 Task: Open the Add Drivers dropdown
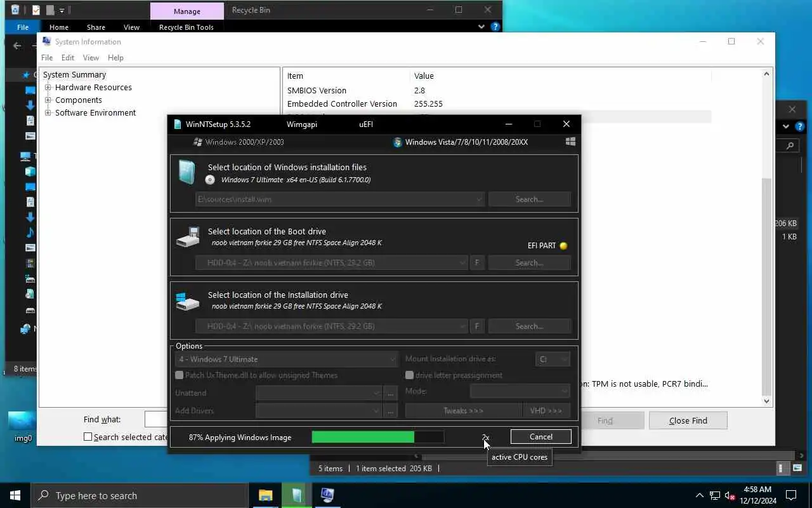(318, 411)
